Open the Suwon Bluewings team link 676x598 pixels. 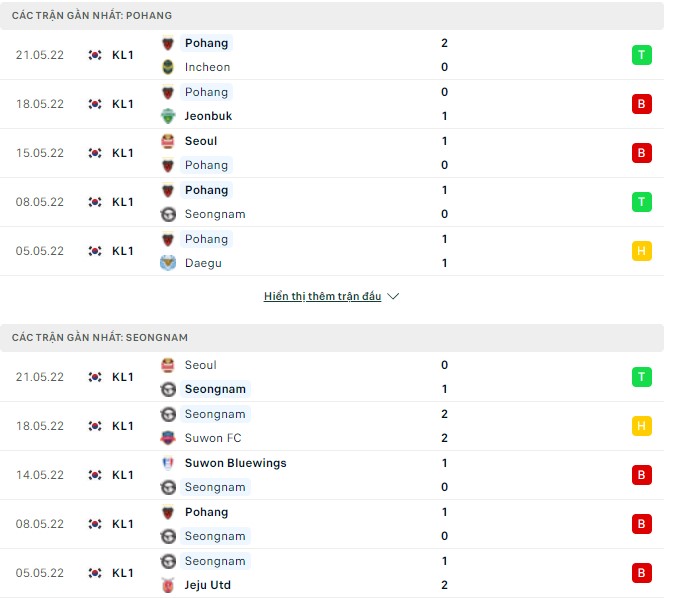click(x=235, y=463)
